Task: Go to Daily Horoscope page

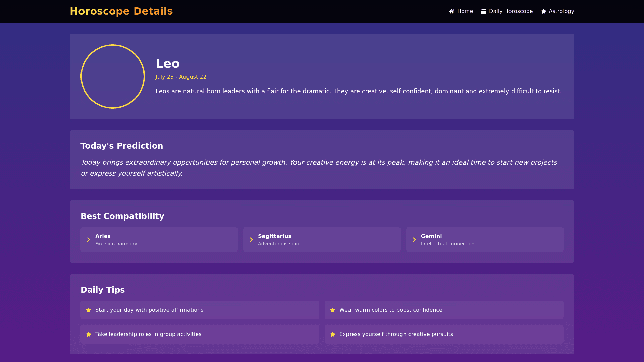Action: tap(511, 11)
